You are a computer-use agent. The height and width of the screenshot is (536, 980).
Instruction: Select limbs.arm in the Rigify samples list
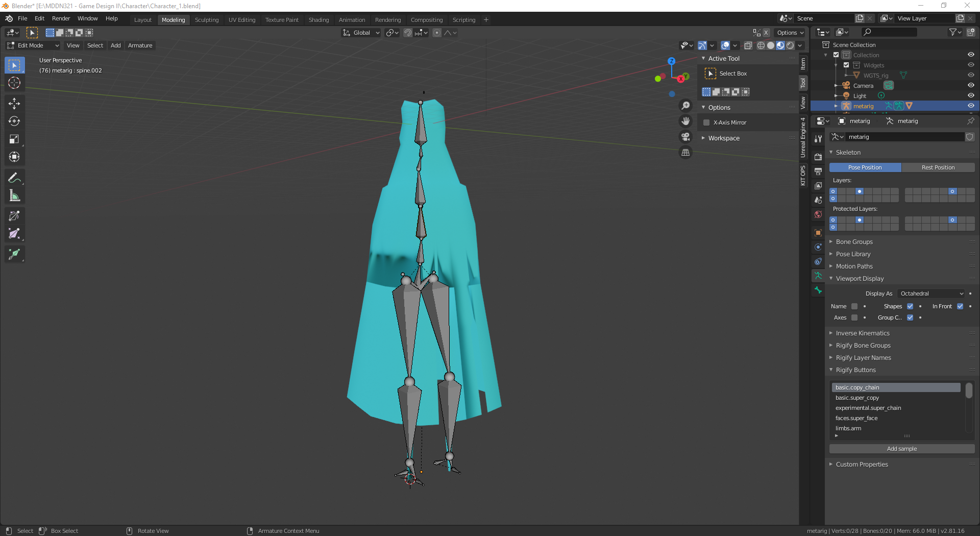[848, 428]
